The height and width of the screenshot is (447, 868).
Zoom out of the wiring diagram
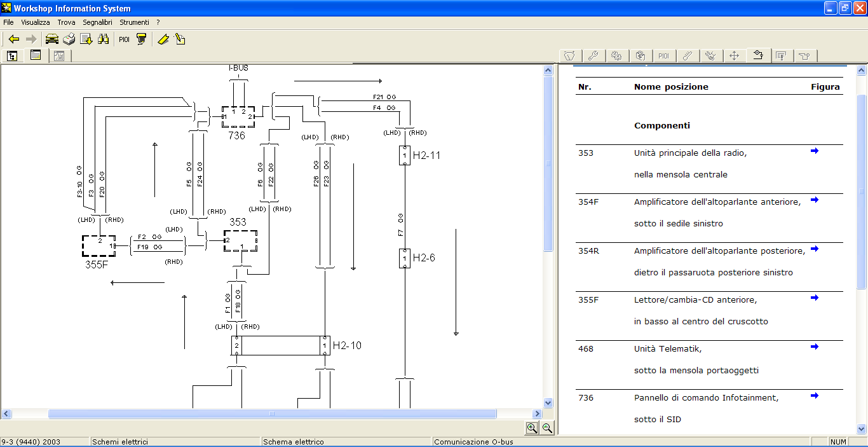pyautogui.click(x=546, y=428)
